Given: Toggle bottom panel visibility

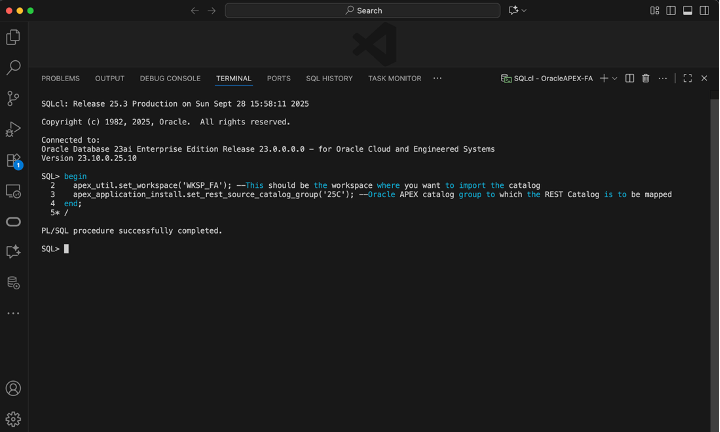Looking at the screenshot, I should (687, 11).
